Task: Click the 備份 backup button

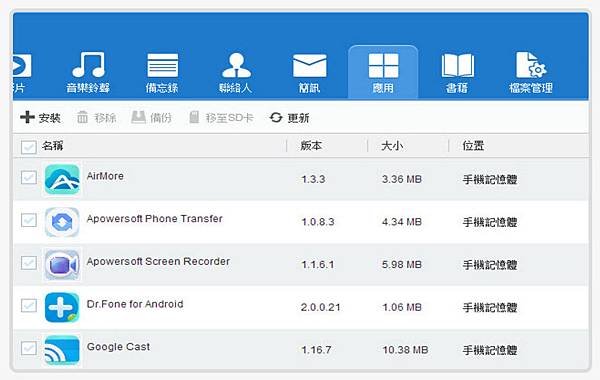Action: tap(152, 117)
